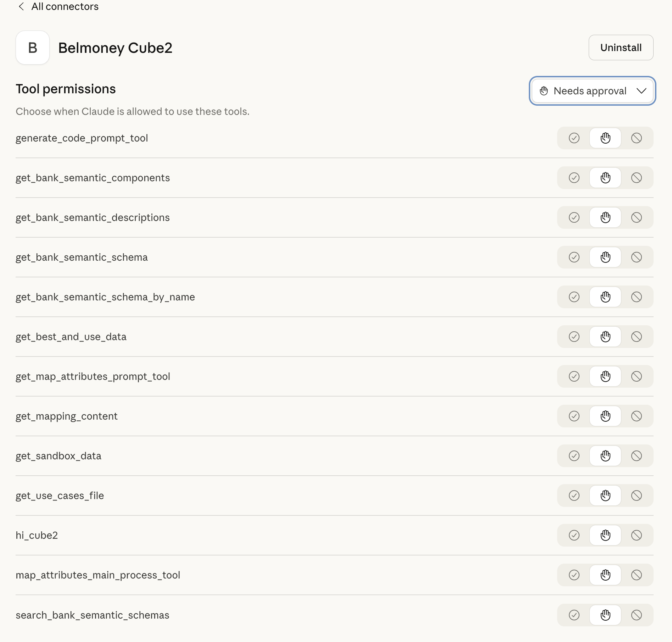
Task: Require approval for get_map_attributes_prompt_tool
Action: pos(605,376)
